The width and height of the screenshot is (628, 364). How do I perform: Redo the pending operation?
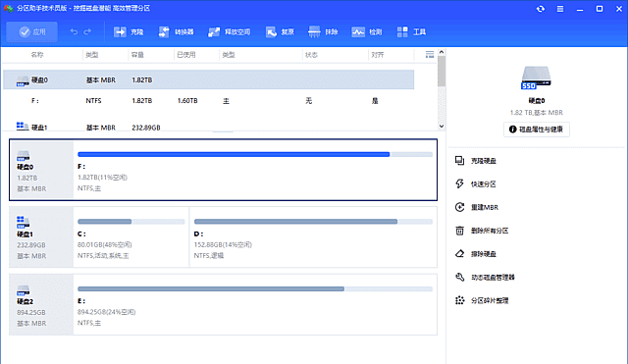click(x=87, y=31)
